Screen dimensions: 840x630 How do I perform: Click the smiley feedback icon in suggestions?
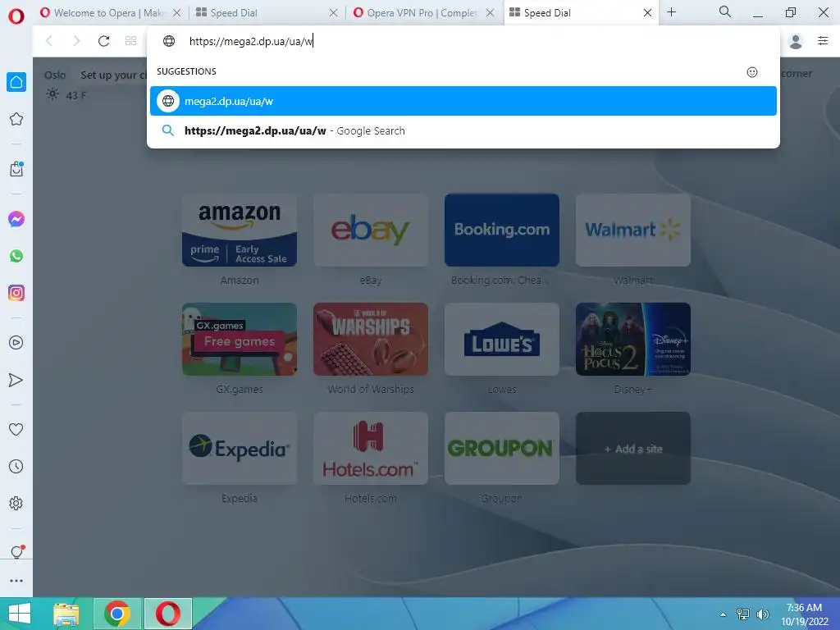(x=752, y=72)
